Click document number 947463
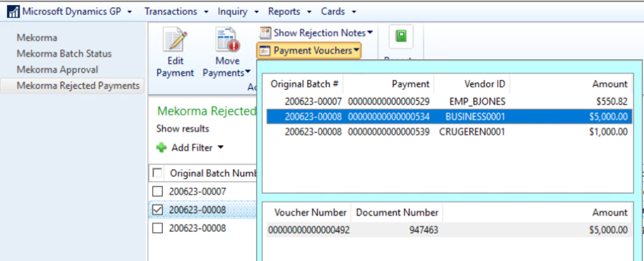 424,230
